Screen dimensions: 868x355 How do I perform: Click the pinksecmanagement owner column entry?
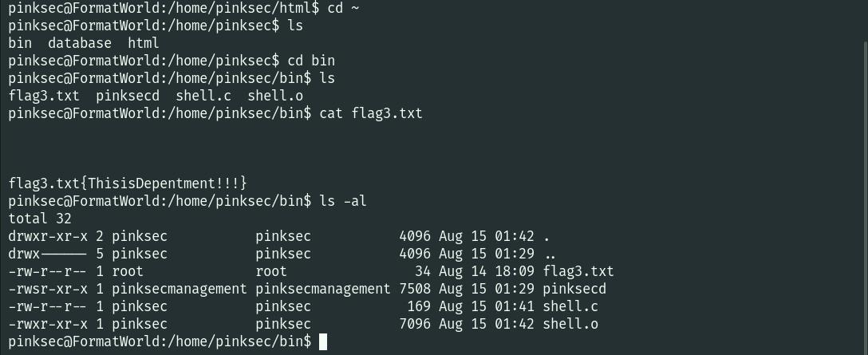(x=180, y=289)
